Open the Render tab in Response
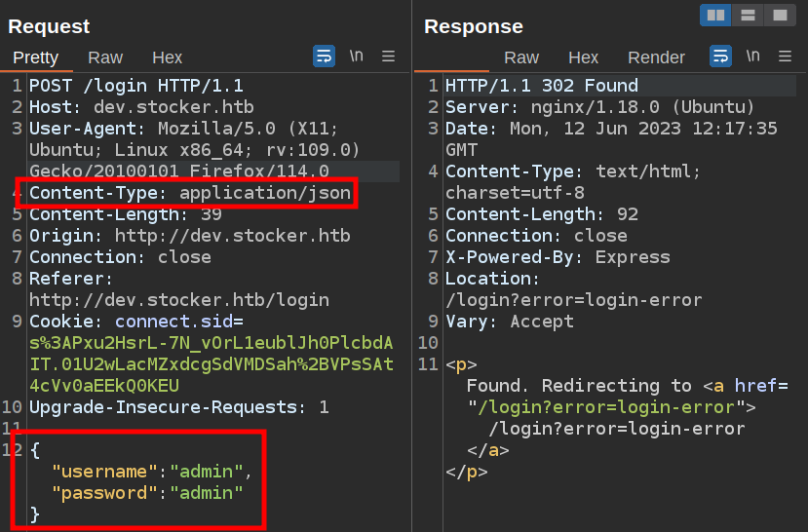The width and height of the screenshot is (808, 532). click(656, 57)
